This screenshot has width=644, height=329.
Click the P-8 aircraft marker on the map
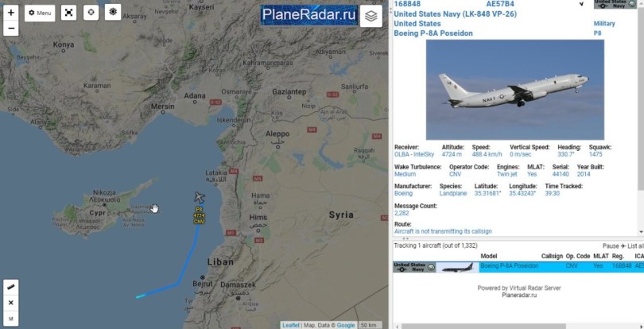click(200, 197)
